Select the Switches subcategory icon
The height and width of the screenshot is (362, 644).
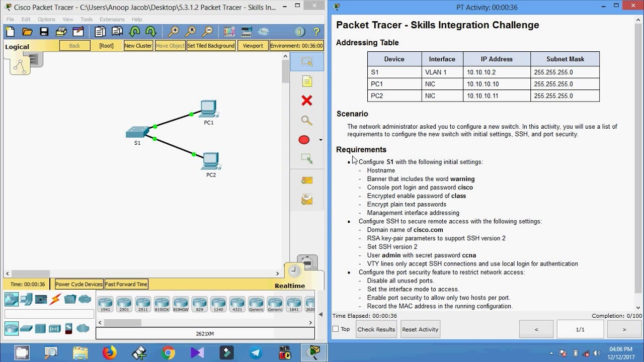coord(26,329)
